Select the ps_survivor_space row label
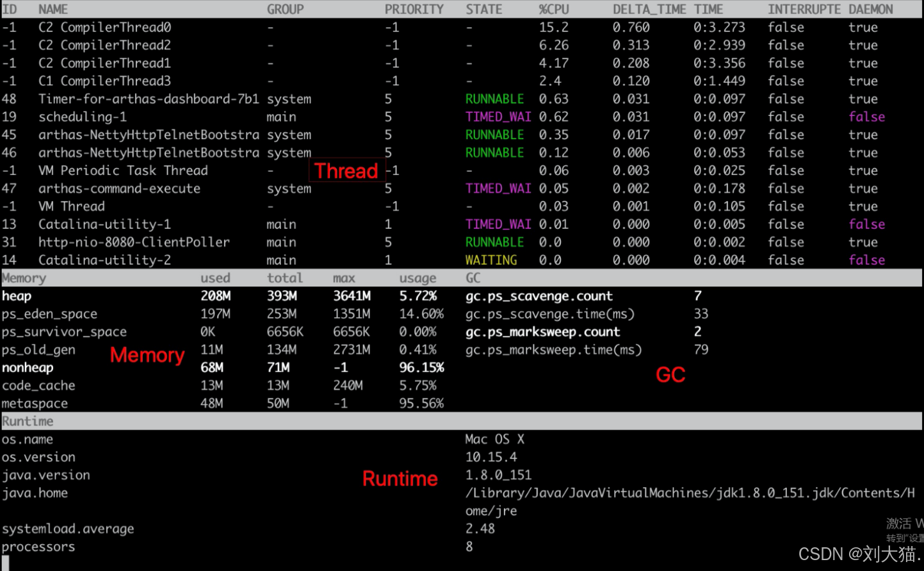Screen dimensions: 924x571 (x=64, y=332)
